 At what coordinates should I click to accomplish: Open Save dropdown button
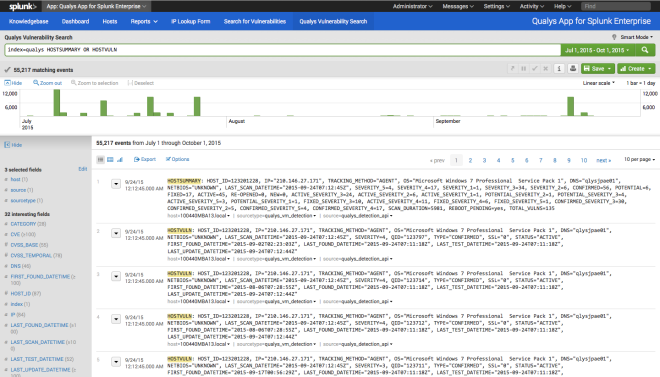click(x=598, y=69)
